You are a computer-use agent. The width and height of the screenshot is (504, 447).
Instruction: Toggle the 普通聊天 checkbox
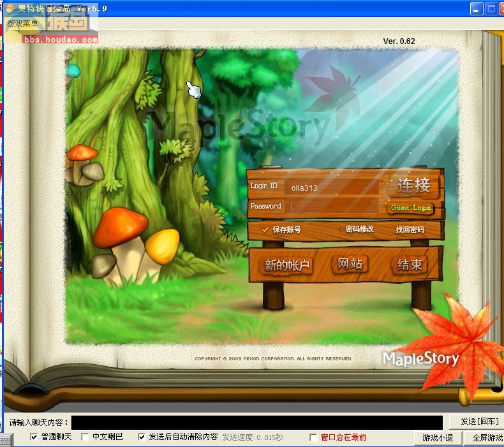pos(34,437)
